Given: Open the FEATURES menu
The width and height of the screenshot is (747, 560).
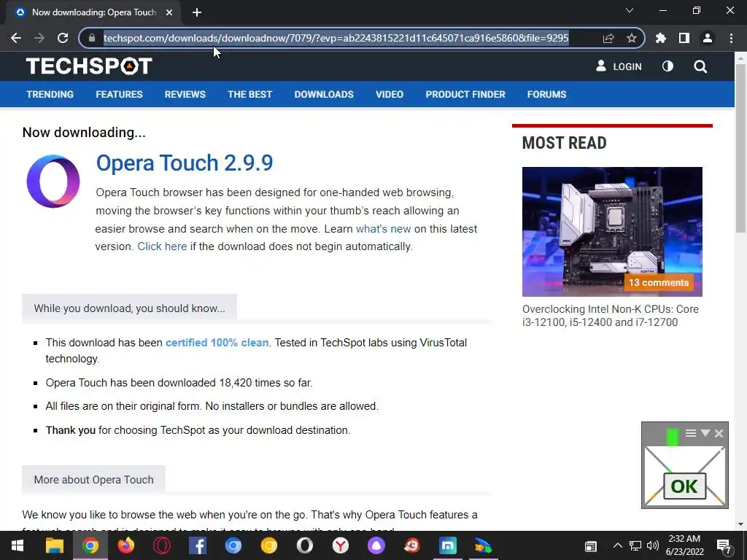Looking at the screenshot, I should pyautogui.click(x=119, y=94).
